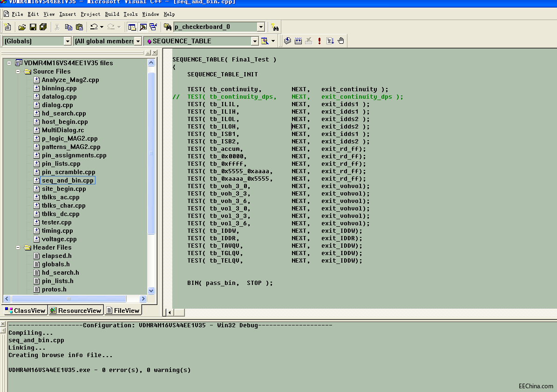The width and height of the screenshot is (557, 392).
Task: Open the SEQUENCE_TABLE members dropdown
Action: 255,41
